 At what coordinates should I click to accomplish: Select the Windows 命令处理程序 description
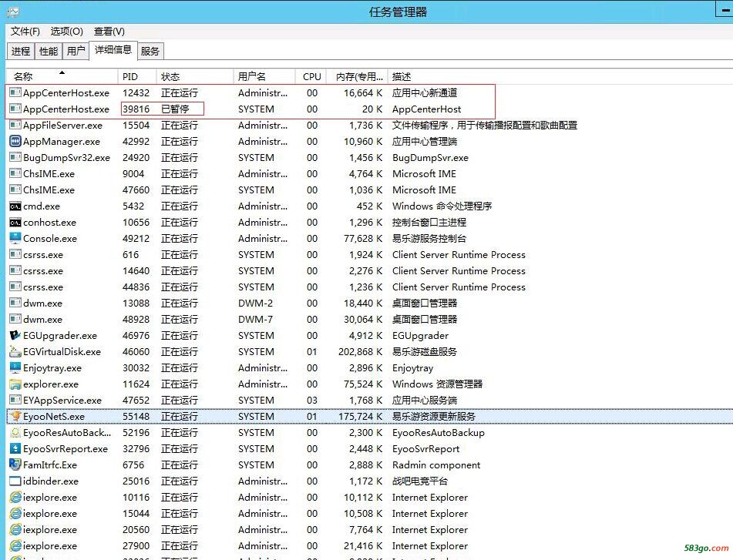(442, 206)
